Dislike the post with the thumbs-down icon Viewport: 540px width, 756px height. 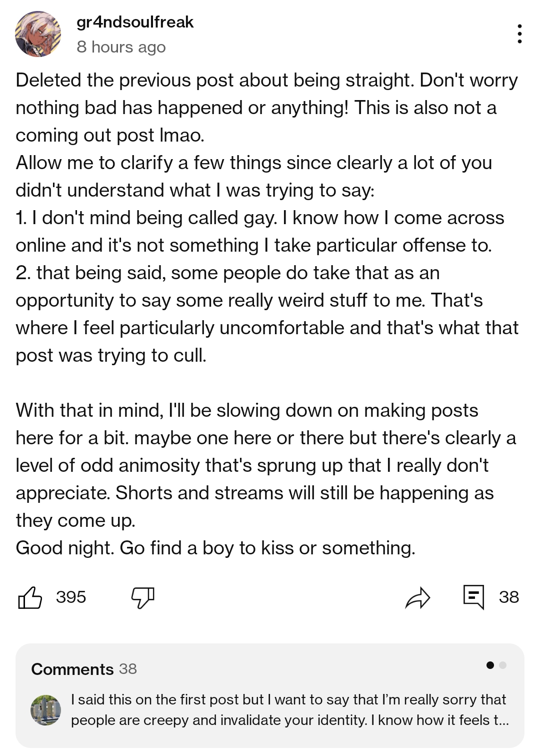[142, 597]
